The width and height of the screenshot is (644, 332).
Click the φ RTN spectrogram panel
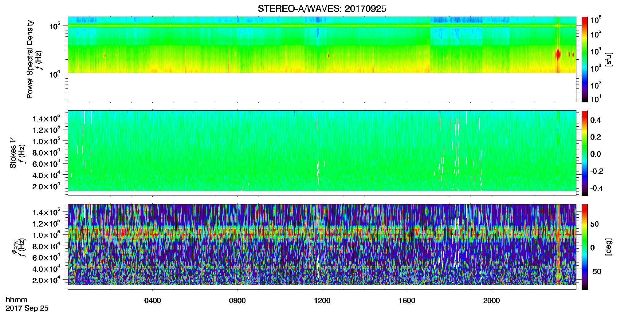pos(322,247)
